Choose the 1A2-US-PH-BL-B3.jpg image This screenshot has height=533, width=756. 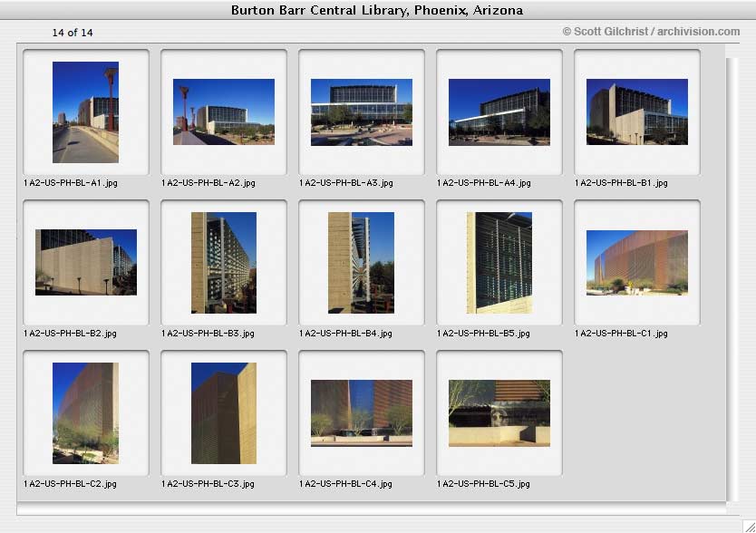[x=224, y=262]
